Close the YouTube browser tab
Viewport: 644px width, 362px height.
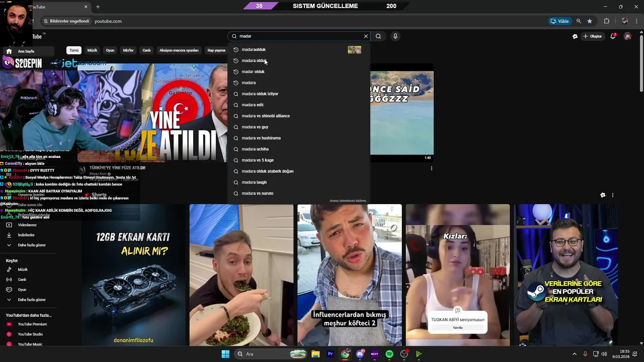click(86, 7)
